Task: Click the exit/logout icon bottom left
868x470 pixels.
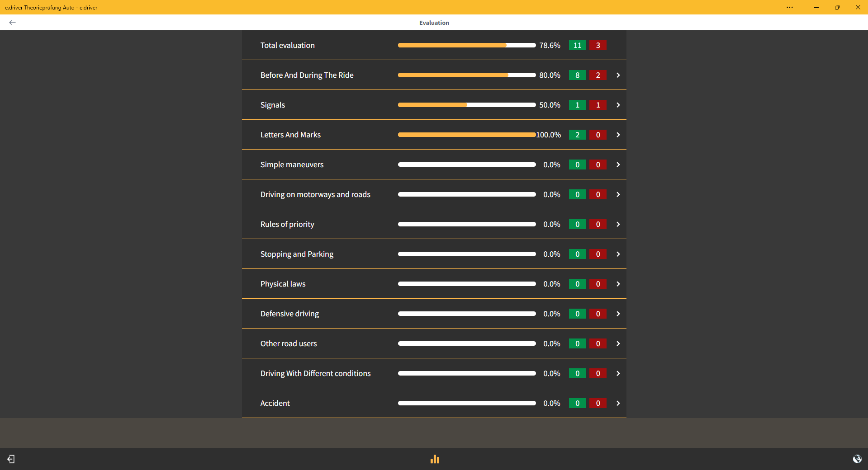Action: click(x=11, y=459)
